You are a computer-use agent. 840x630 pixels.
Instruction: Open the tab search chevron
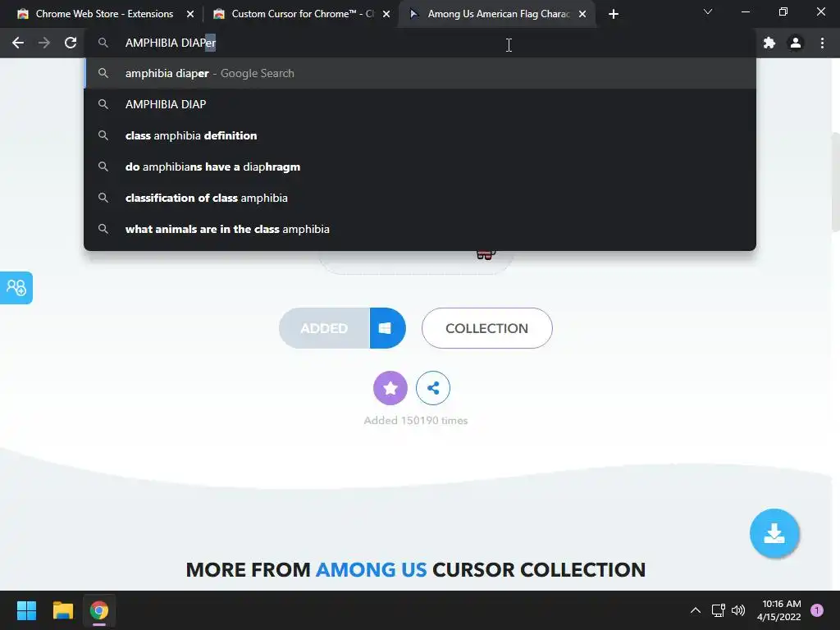[708, 11]
